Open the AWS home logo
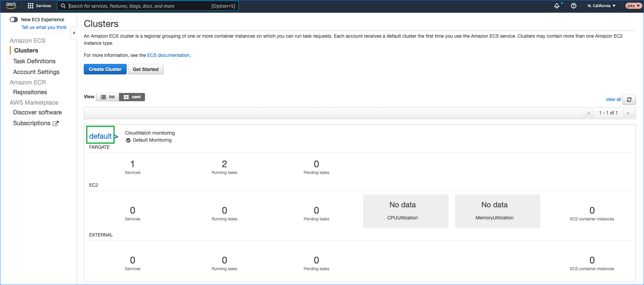 [11, 5]
